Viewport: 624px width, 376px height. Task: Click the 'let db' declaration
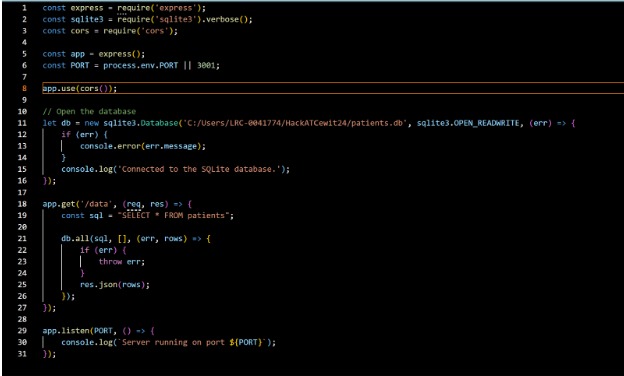tap(57, 123)
